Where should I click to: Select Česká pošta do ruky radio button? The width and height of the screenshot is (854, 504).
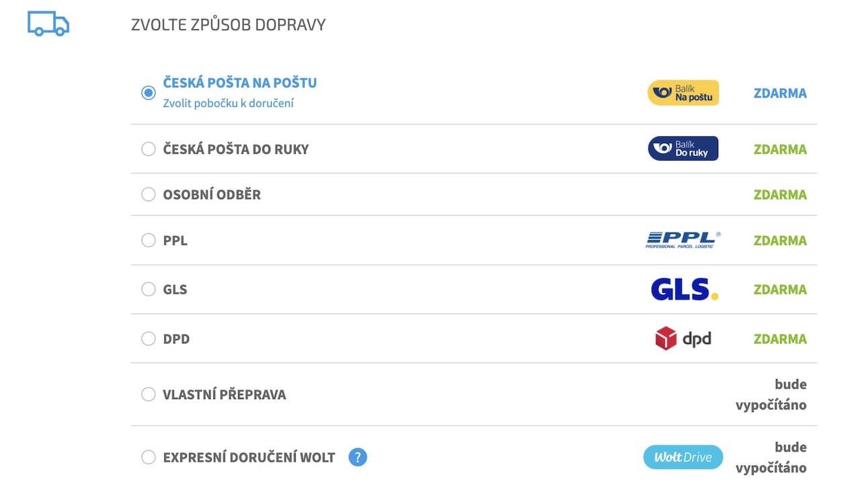click(149, 149)
